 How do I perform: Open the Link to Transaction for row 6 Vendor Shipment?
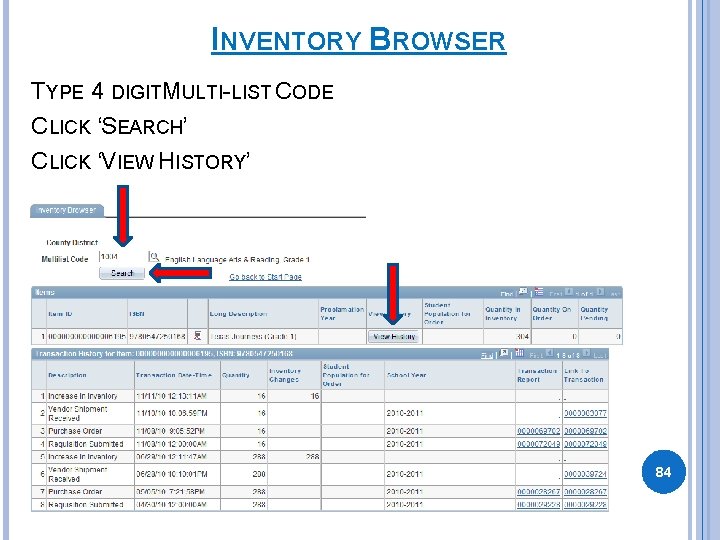[585, 474]
